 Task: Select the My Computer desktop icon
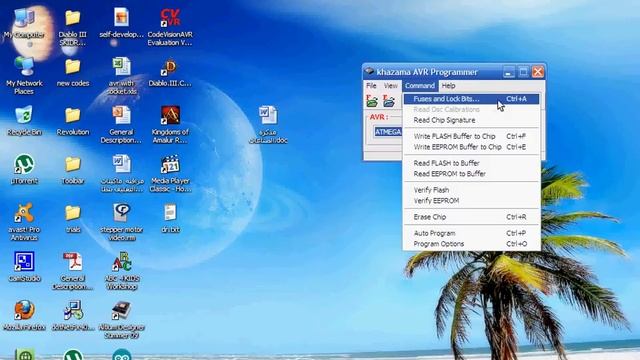point(24,24)
